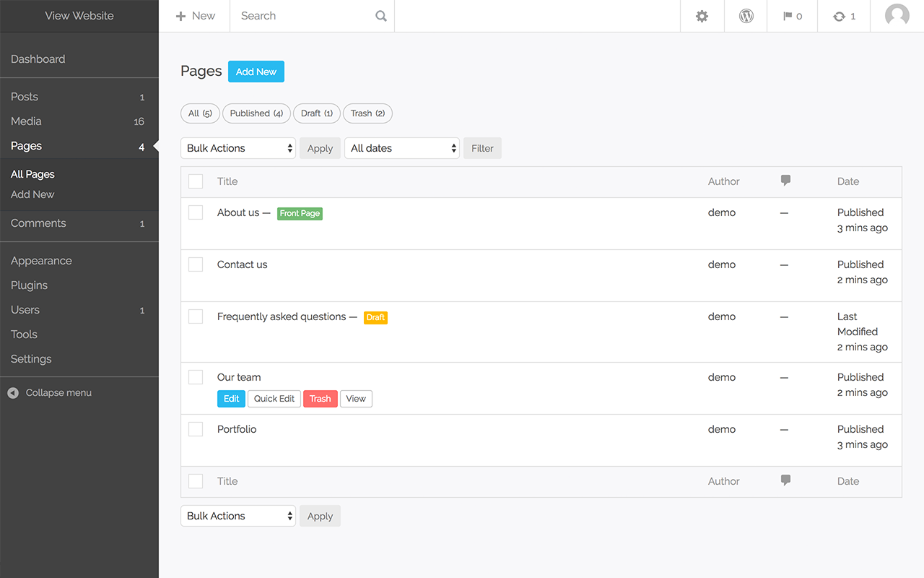The image size is (924, 578).
Task: Open the Frequently asked questions page
Action: pos(282,316)
